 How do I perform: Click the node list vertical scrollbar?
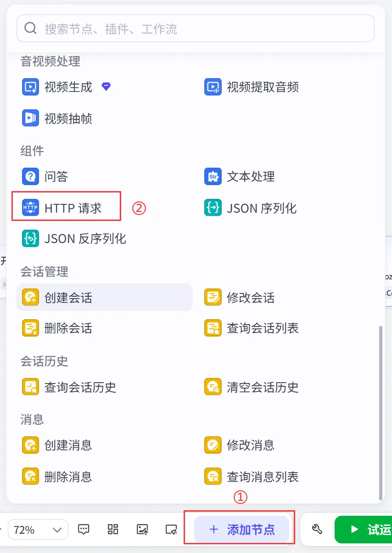[x=380, y=412]
